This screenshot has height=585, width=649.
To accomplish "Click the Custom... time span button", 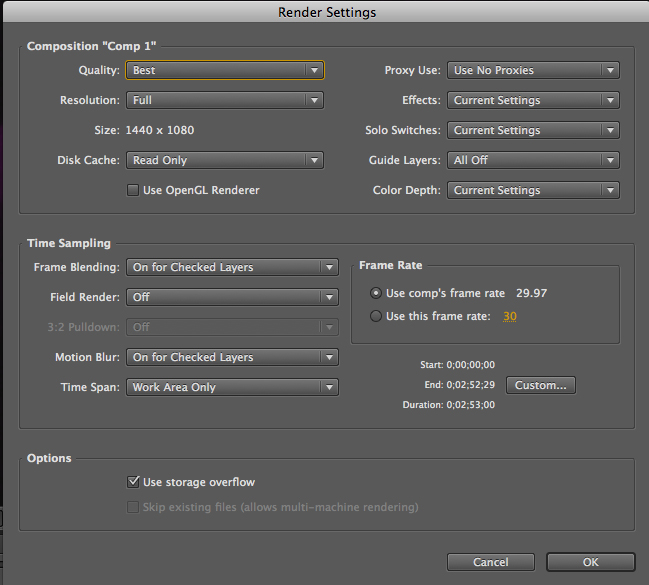I will coord(541,385).
